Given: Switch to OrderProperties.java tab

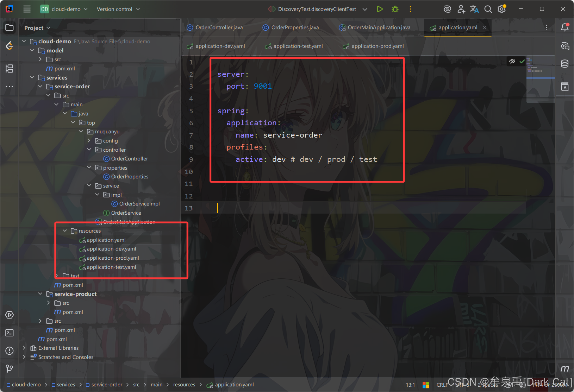Looking at the screenshot, I should click(x=291, y=27).
